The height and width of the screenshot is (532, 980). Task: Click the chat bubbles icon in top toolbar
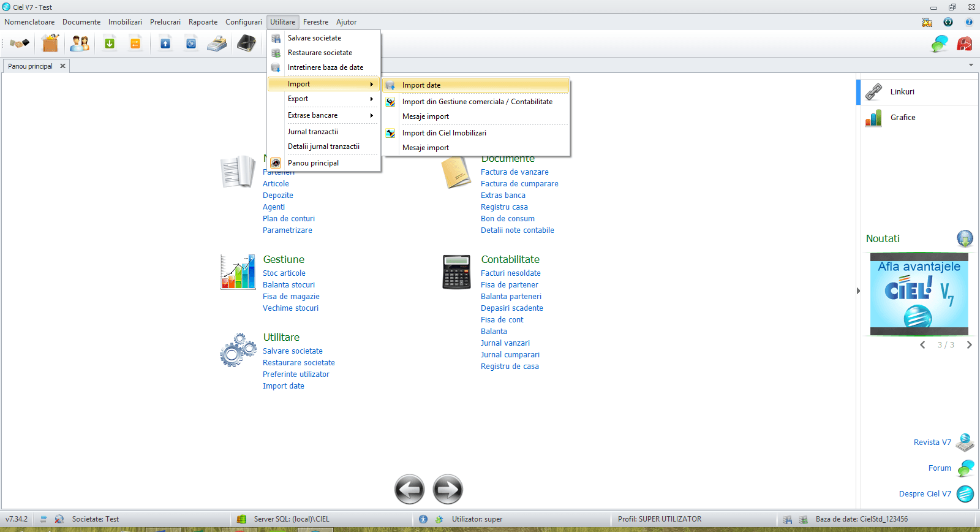(x=940, y=44)
